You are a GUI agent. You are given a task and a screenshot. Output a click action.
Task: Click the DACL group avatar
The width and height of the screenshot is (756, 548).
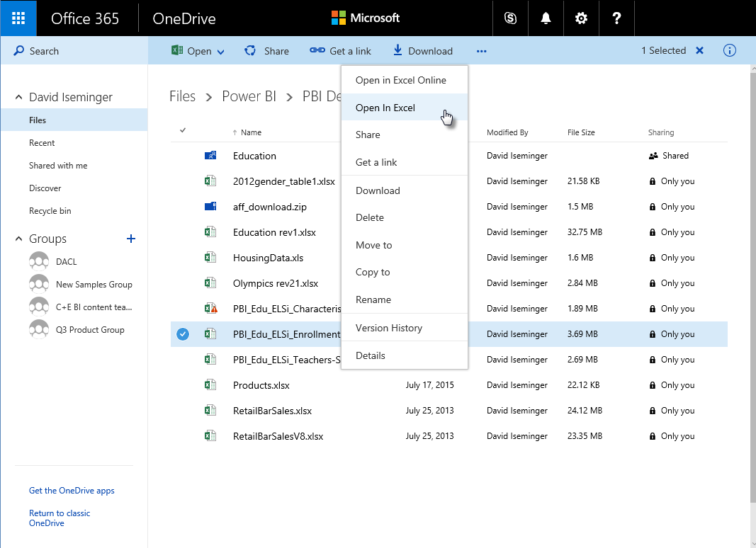coord(39,261)
